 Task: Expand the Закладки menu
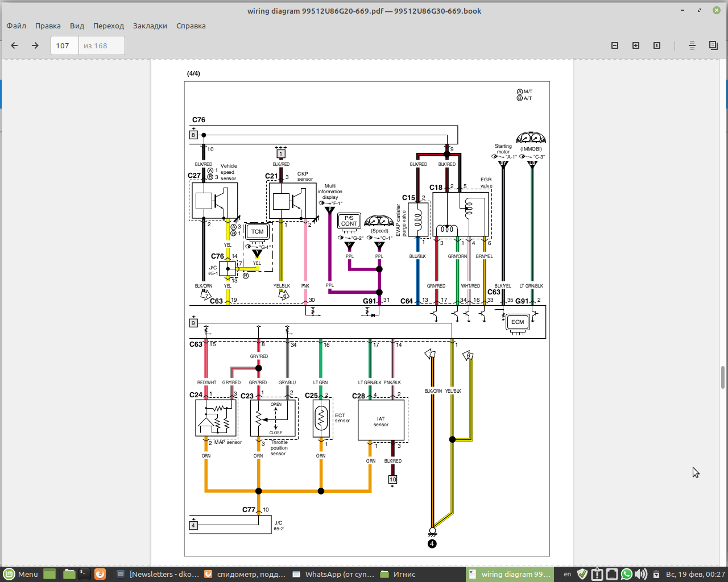pos(150,26)
